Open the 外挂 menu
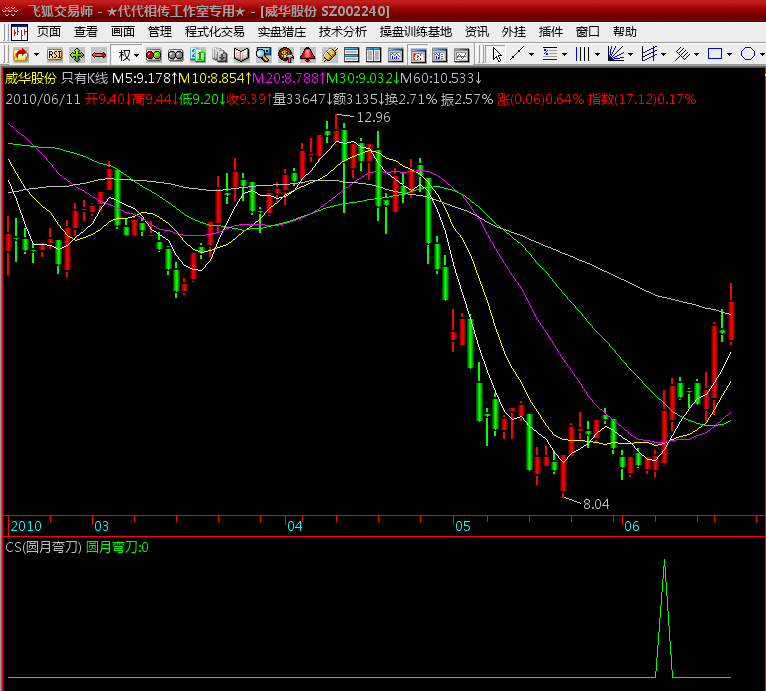The width and height of the screenshot is (766, 691). coord(514,32)
